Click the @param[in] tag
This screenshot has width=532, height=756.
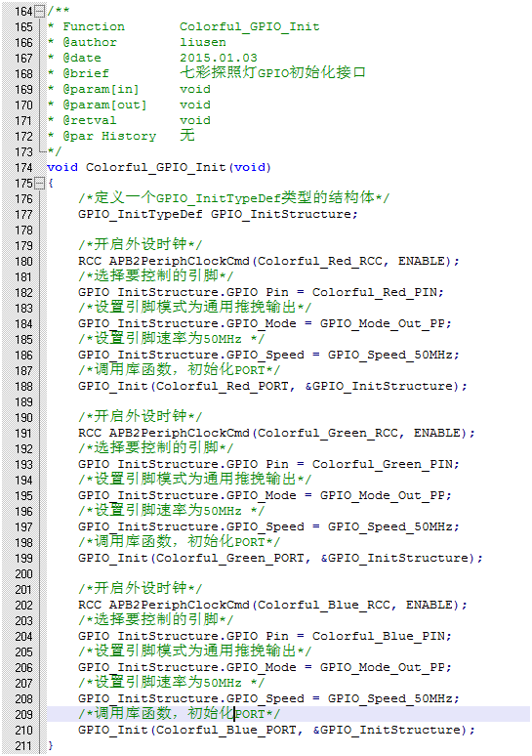[x=101, y=89]
